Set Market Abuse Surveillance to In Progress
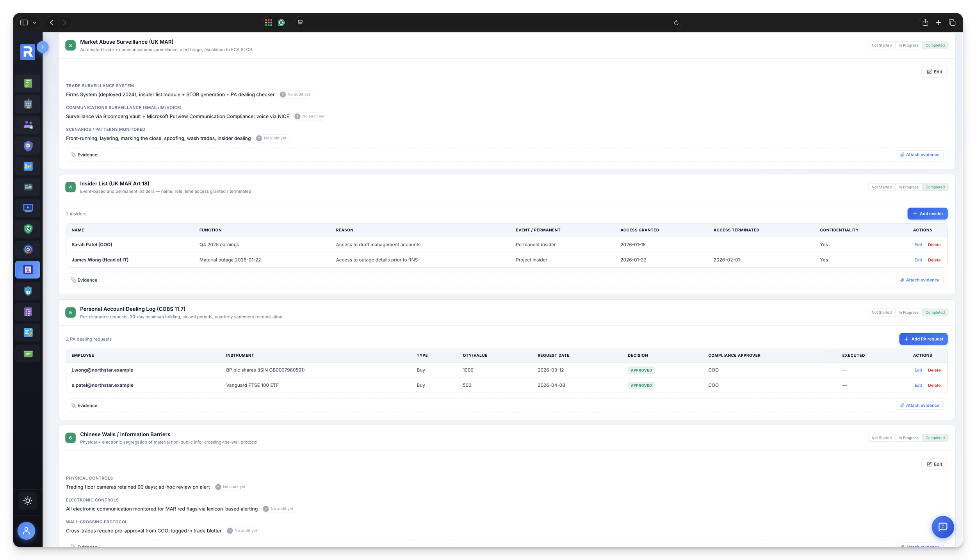Image resolution: width=976 pixels, height=560 pixels. (908, 45)
